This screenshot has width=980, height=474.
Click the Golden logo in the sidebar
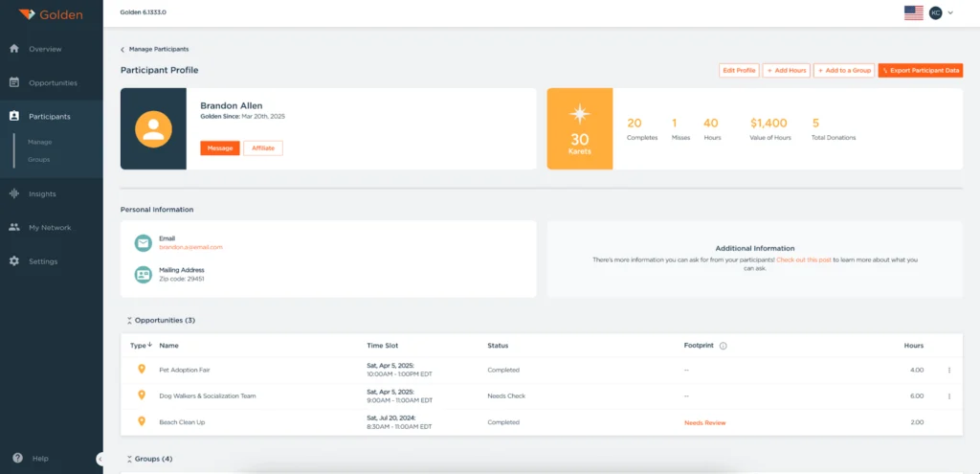[x=51, y=14]
